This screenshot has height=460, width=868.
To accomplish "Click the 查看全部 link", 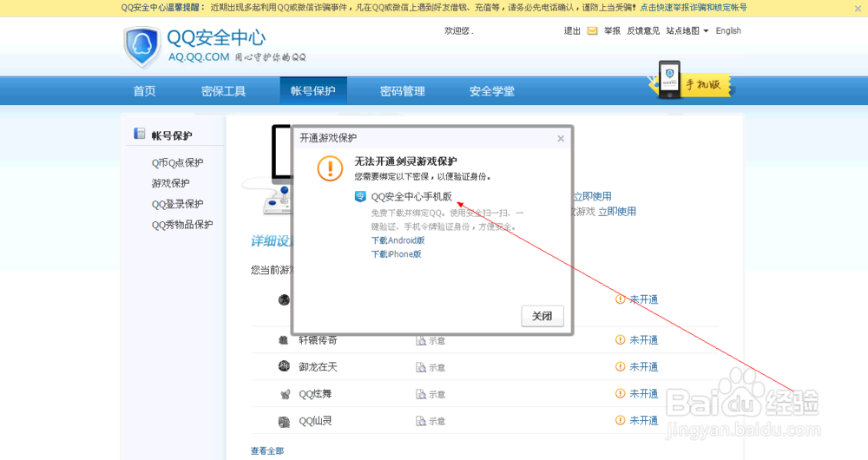I will click(x=267, y=451).
